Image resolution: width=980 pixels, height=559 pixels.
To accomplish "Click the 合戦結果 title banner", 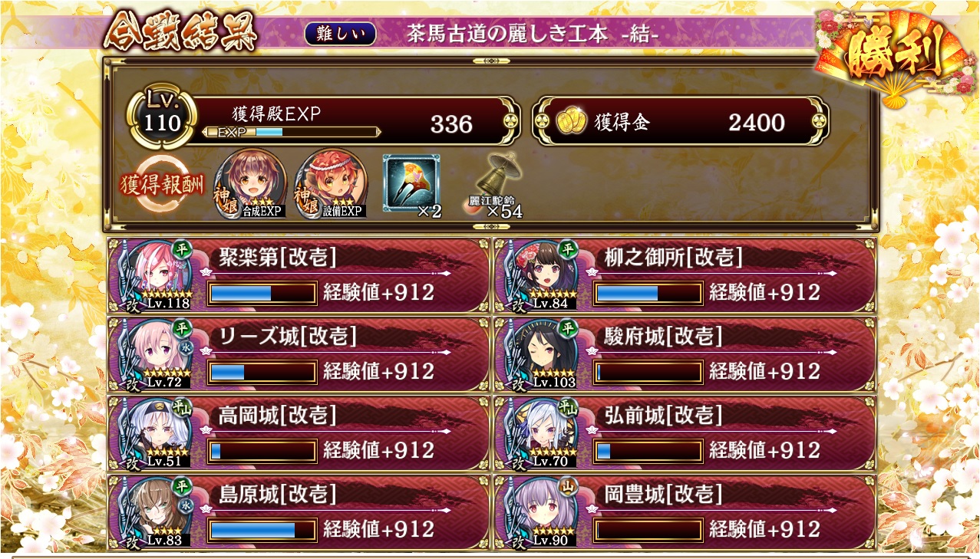I will (180, 32).
